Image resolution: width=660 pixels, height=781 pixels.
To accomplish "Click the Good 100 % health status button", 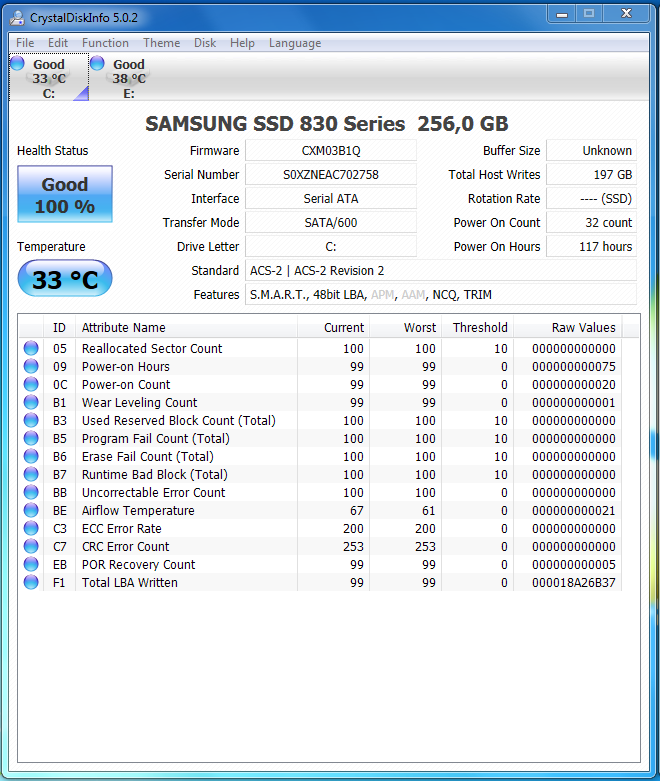I will coord(65,194).
